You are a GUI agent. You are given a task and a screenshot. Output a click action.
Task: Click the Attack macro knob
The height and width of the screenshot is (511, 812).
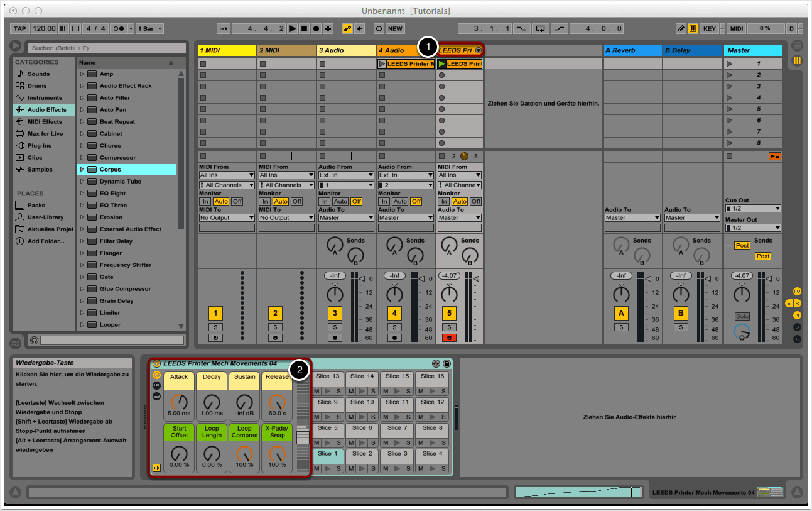pos(179,402)
